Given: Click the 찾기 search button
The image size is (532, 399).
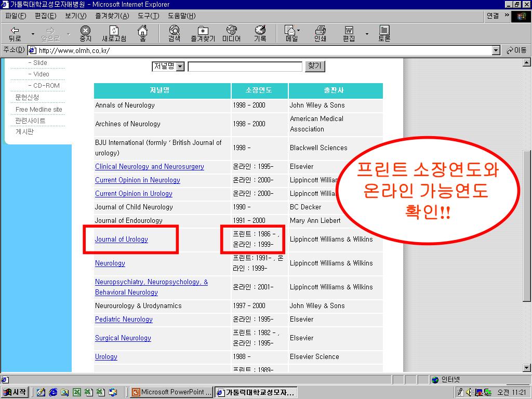Looking at the screenshot, I should pos(315,66).
